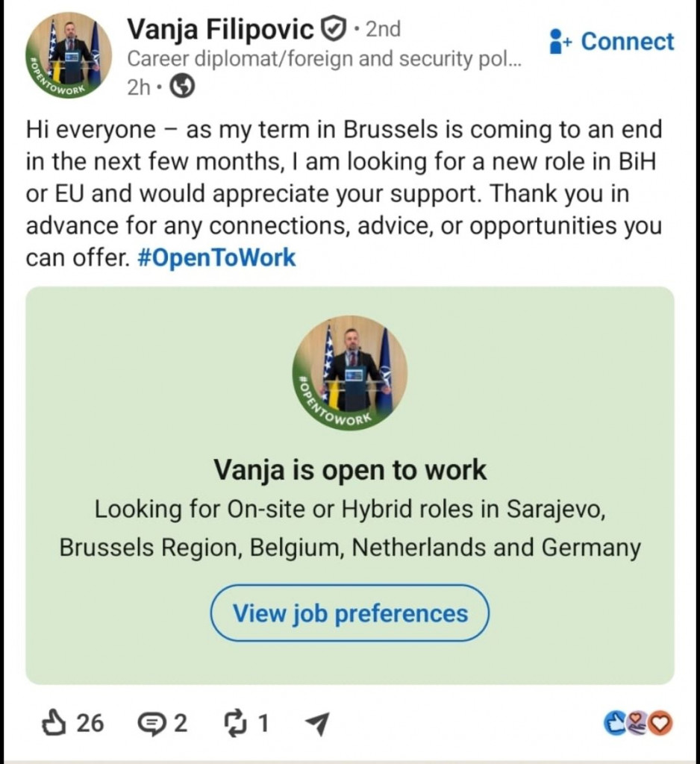Click the globe public visibility icon
This screenshot has width=700, height=764.
click(182, 87)
